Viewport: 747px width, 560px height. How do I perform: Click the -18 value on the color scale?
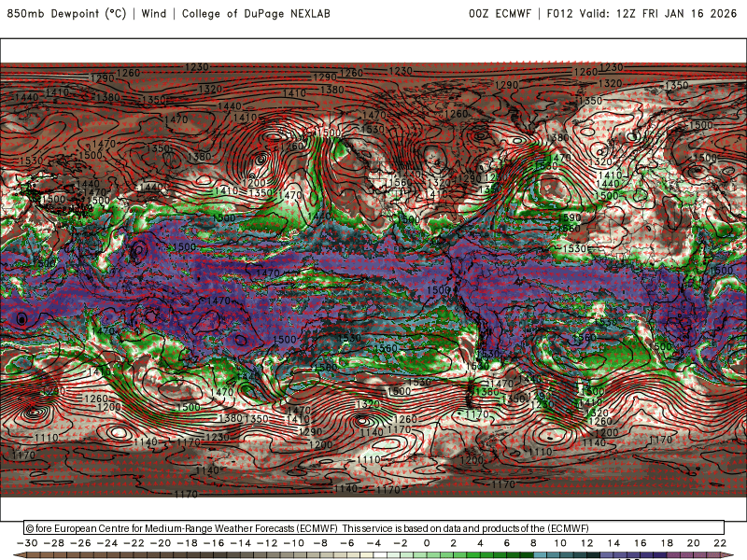point(188,543)
